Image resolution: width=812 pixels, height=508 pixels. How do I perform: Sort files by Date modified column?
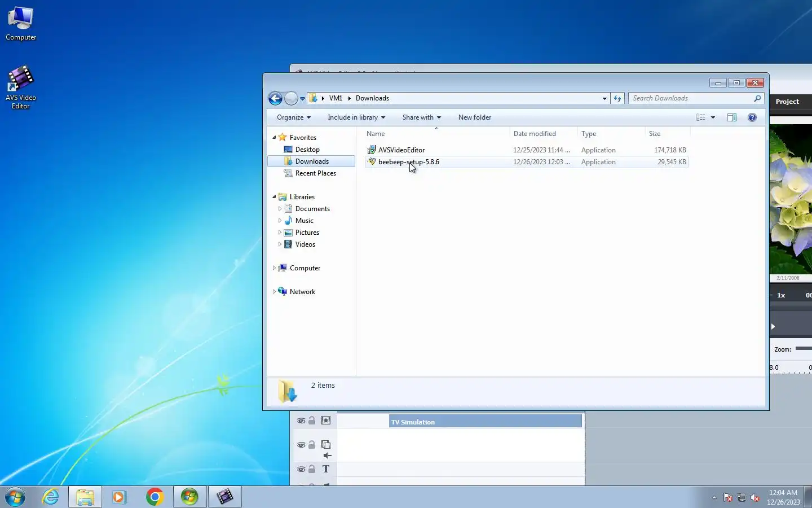click(x=544, y=134)
